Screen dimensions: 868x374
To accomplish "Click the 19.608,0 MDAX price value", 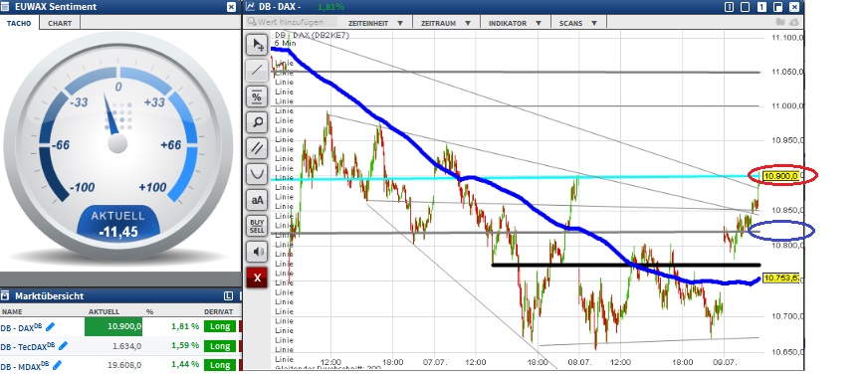I will 124,365.
